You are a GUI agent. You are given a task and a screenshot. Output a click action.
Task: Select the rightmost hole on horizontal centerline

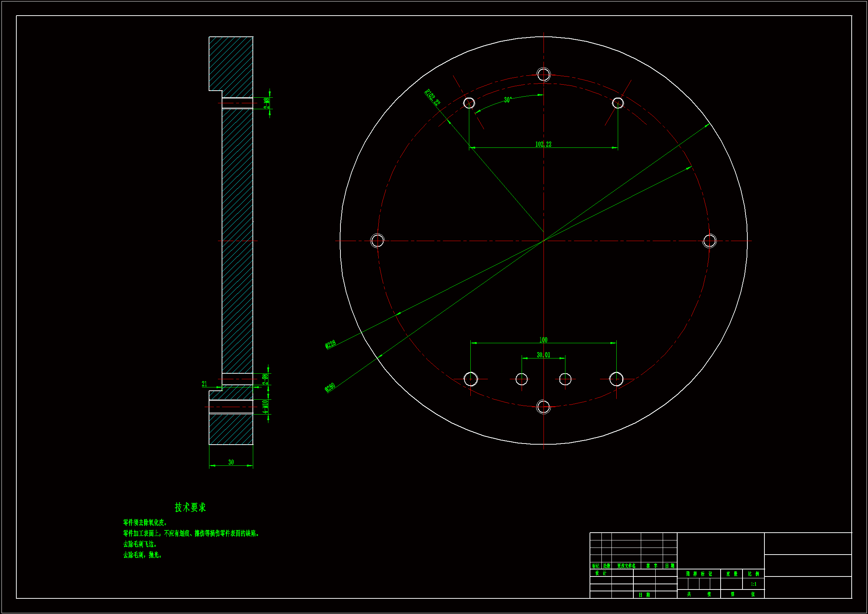click(709, 241)
